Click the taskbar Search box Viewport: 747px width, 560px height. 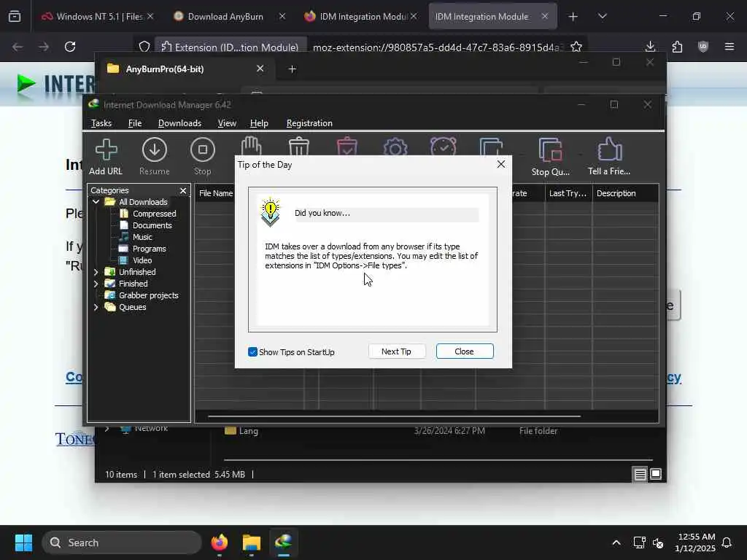pyautogui.click(x=122, y=542)
